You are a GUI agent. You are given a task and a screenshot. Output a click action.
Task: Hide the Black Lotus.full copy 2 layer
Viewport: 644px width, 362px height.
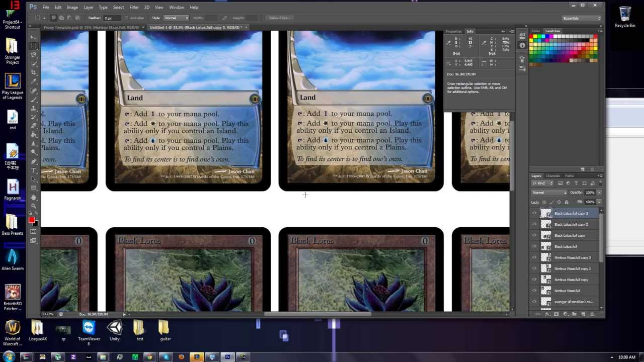coord(534,224)
